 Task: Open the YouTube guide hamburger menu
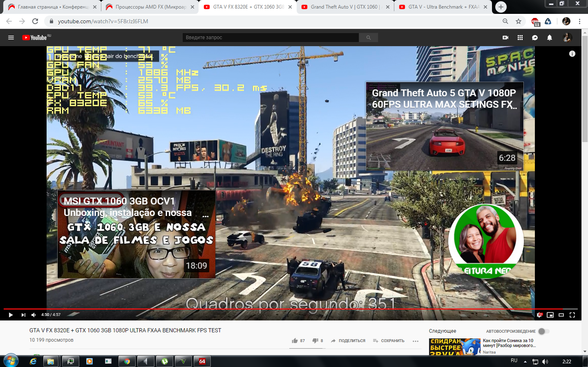[11, 38]
